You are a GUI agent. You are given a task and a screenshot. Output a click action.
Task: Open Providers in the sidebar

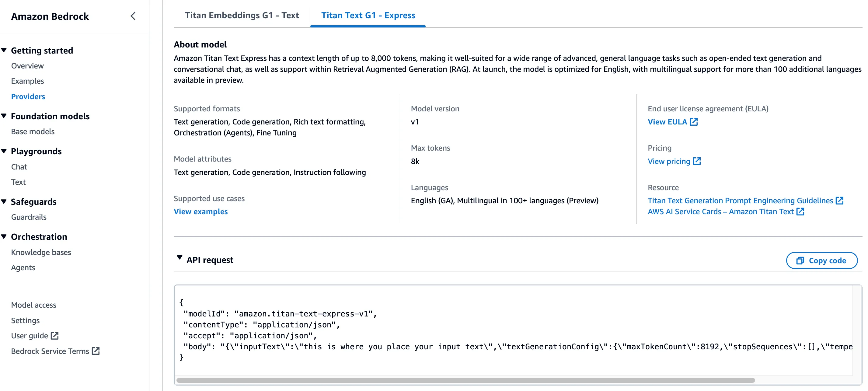click(28, 96)
